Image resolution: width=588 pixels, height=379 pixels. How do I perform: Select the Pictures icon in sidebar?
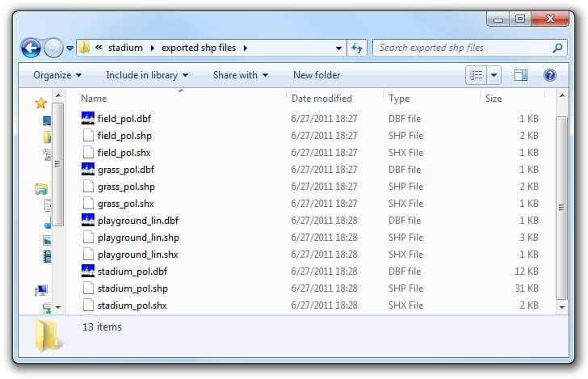(x=47, y=240)
